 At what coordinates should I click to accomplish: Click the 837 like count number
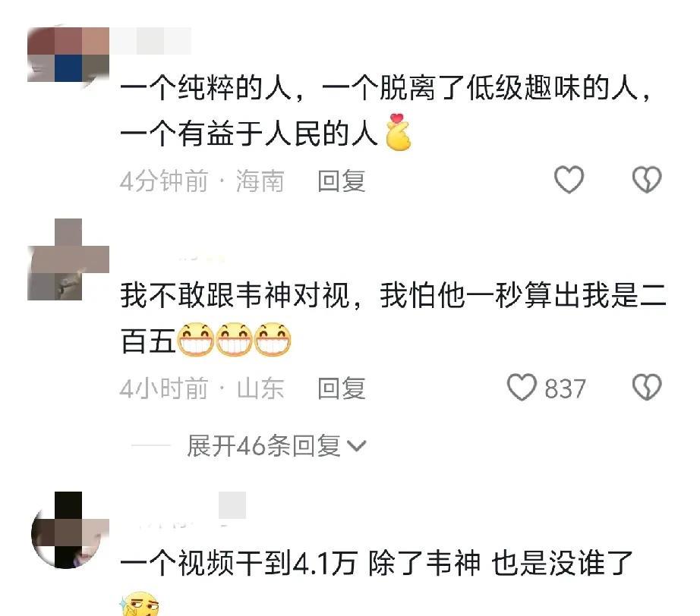coord(565,388)
